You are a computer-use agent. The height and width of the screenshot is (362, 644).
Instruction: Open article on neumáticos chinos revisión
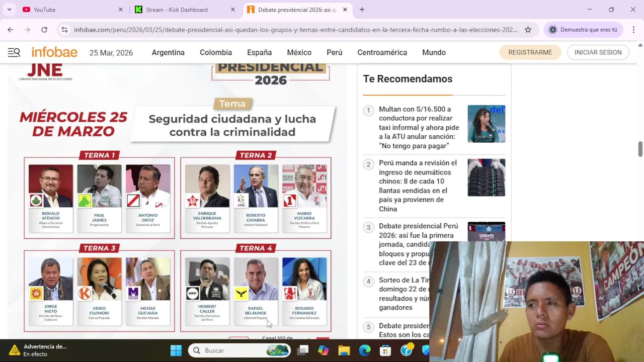(x=418, y=186)
